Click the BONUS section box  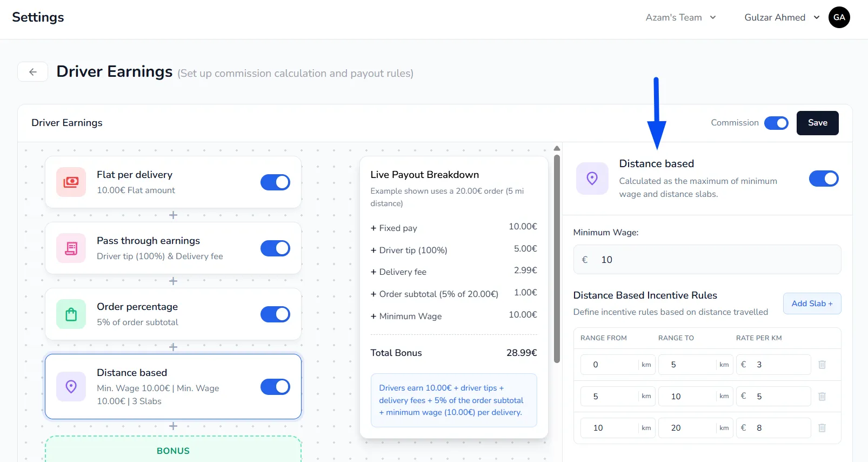[173, 450]
